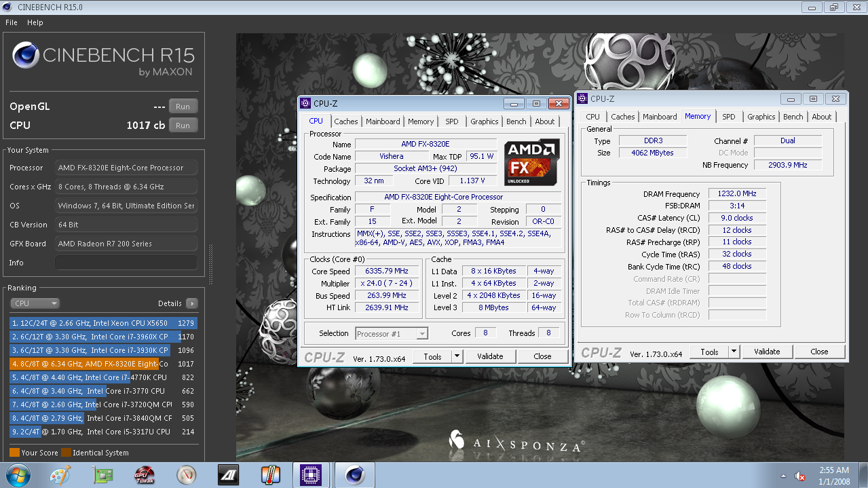Select ranking row Intel Xeon CPU X5650

(102, 323)
